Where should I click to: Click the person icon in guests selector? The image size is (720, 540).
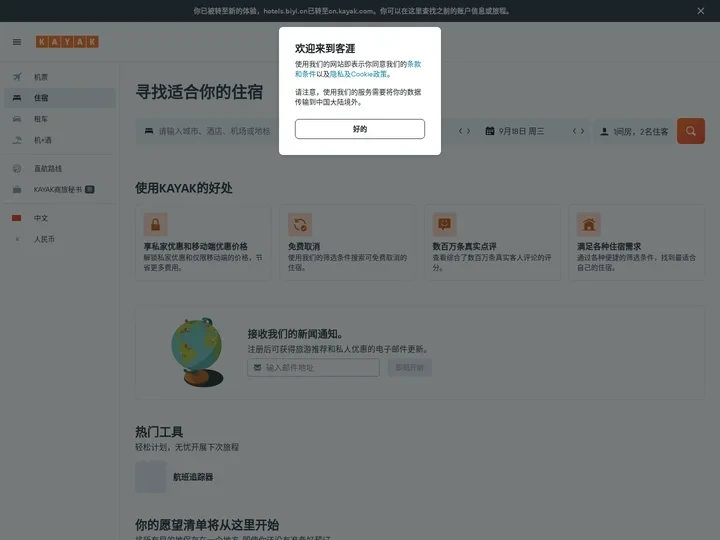pos(604,132)
